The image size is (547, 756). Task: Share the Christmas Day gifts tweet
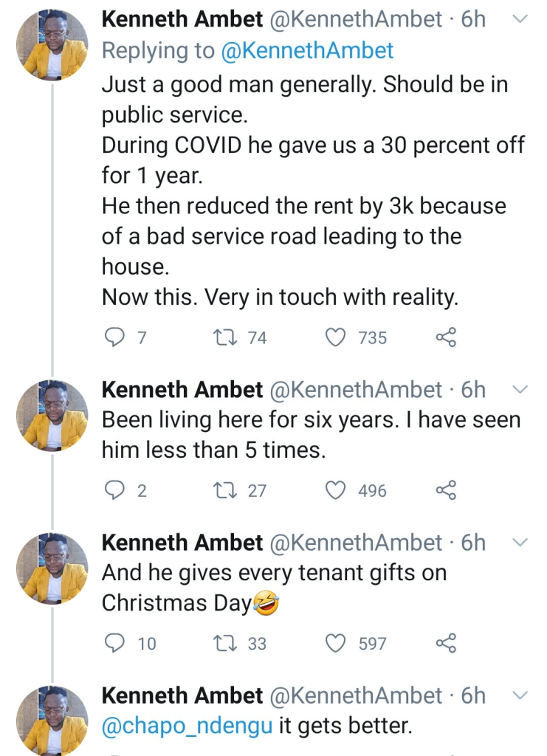[x=446, y=643]
